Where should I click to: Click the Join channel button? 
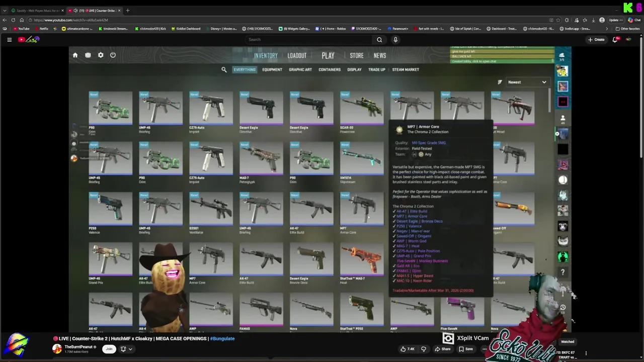109,349
